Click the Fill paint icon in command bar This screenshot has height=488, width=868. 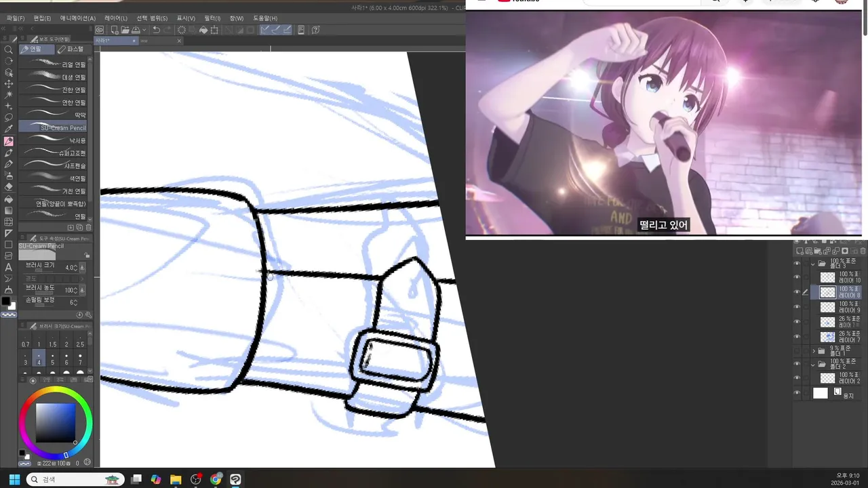click(x=204, y=30)
